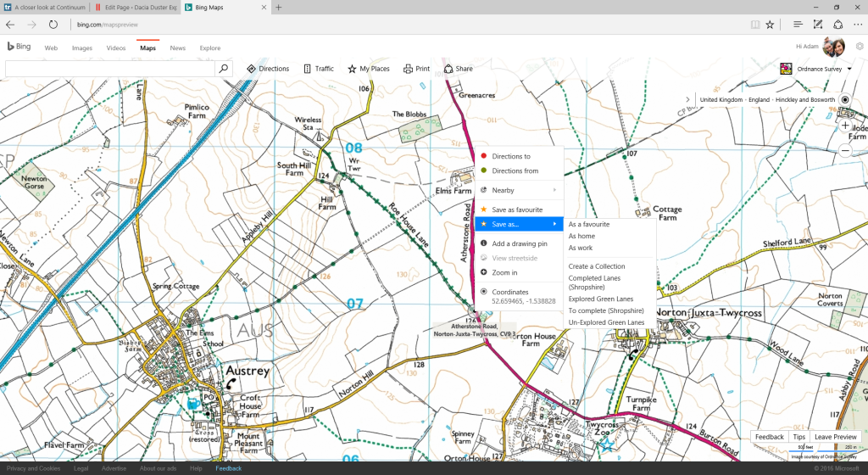Viewport: 868px width, 475px height.
Task: Open the Tips button
Action: click(798, 437)
